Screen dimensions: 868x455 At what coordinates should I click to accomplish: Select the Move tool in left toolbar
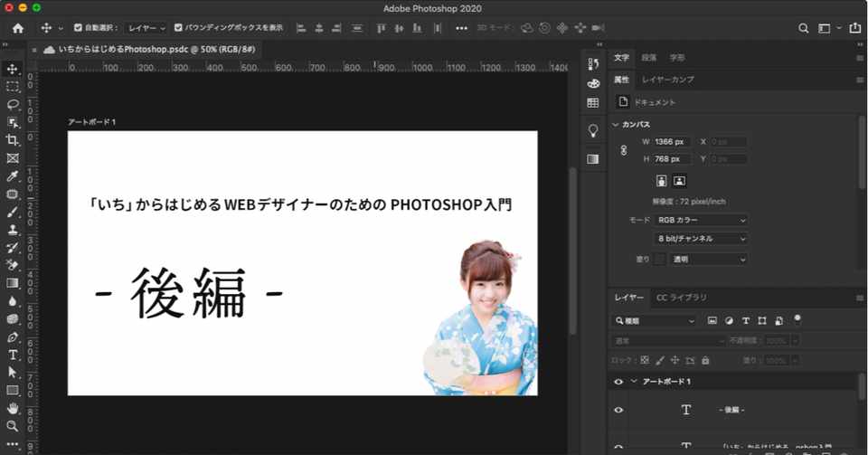pyautogui.click(x=12, y=69)
